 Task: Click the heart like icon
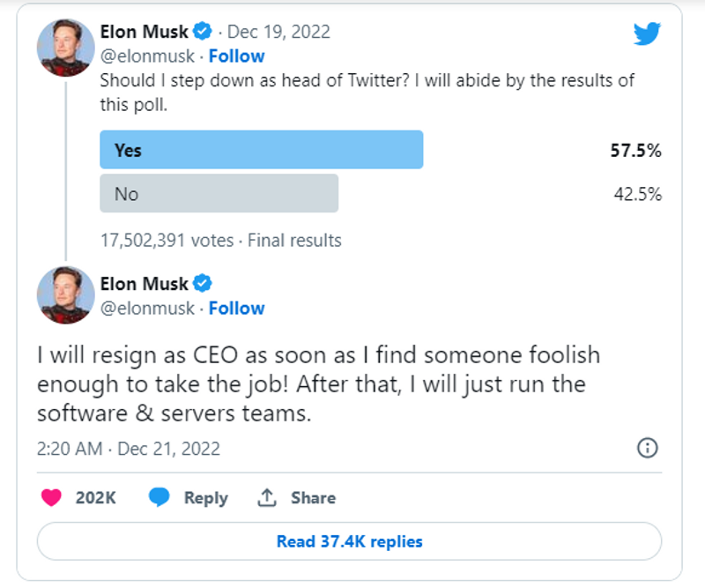click(53, 497)
